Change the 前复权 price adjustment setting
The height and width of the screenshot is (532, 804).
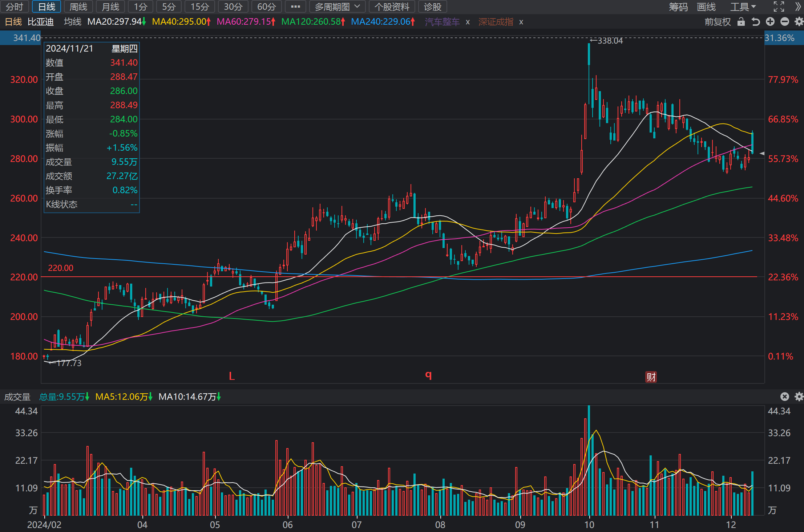(718, 22)
